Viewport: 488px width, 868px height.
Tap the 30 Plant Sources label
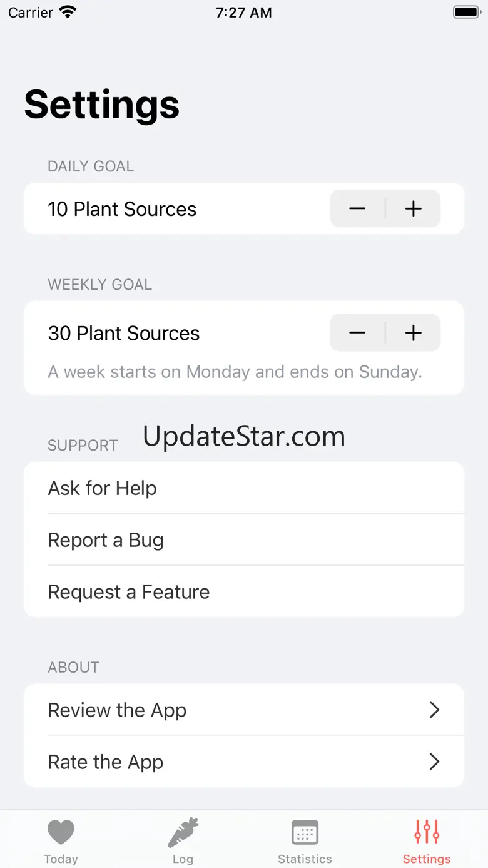[124, 333]
